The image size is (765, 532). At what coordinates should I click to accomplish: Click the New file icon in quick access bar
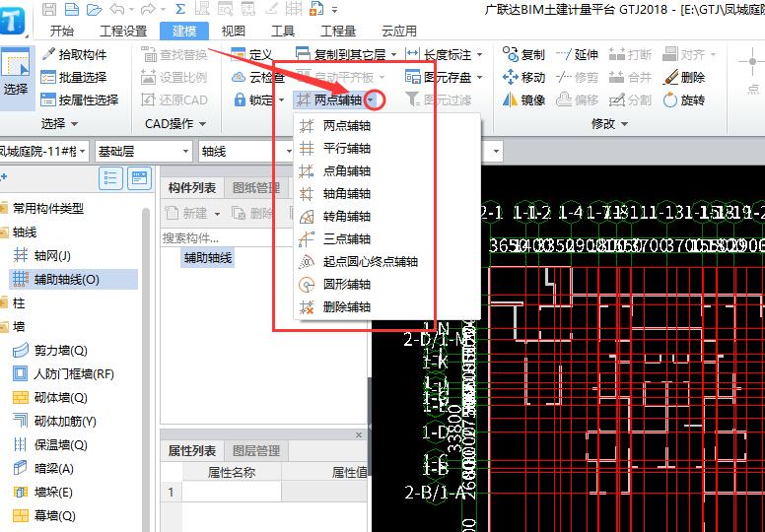(72, 9)
